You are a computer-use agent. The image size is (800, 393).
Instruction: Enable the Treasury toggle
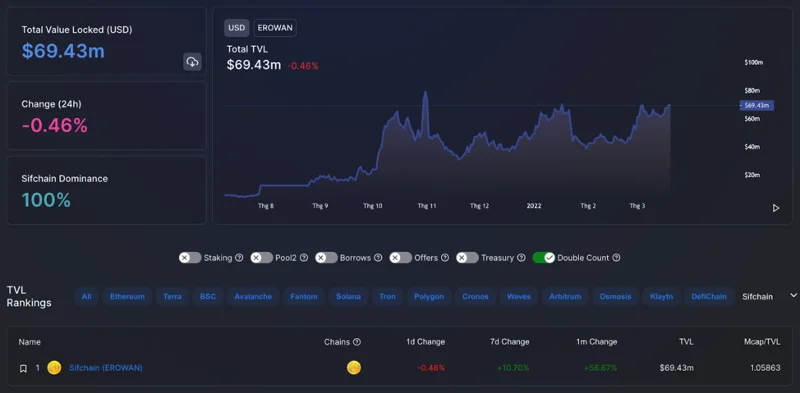[x=467, y=258]
